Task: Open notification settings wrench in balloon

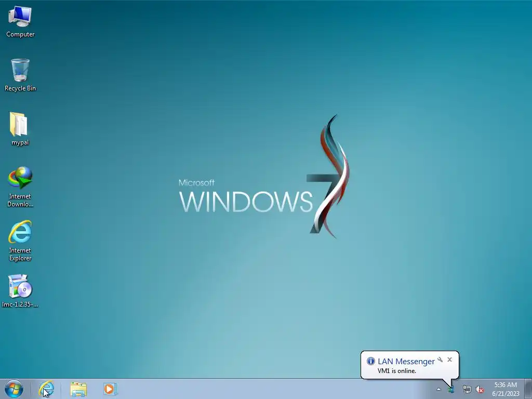Action: pos(440,360)
